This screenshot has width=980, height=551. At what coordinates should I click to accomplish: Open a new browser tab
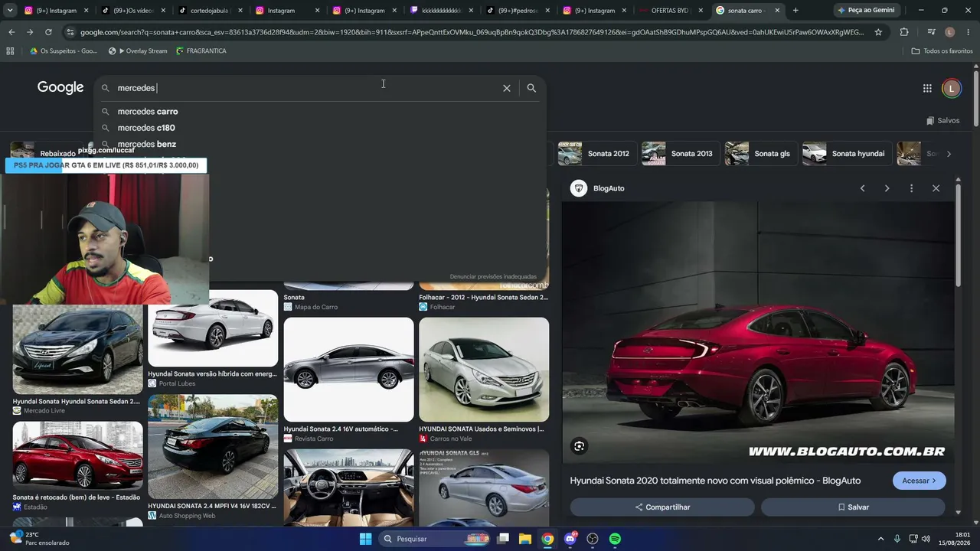[795, 11]
